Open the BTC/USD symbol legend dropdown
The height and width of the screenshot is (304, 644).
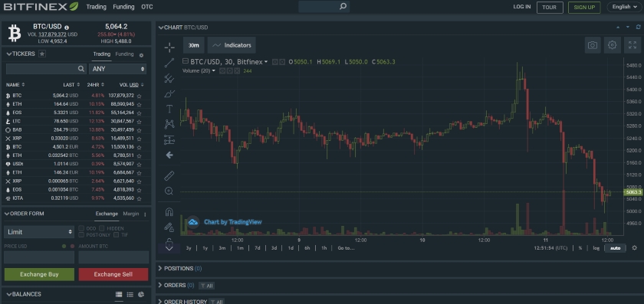click(266, 62)
